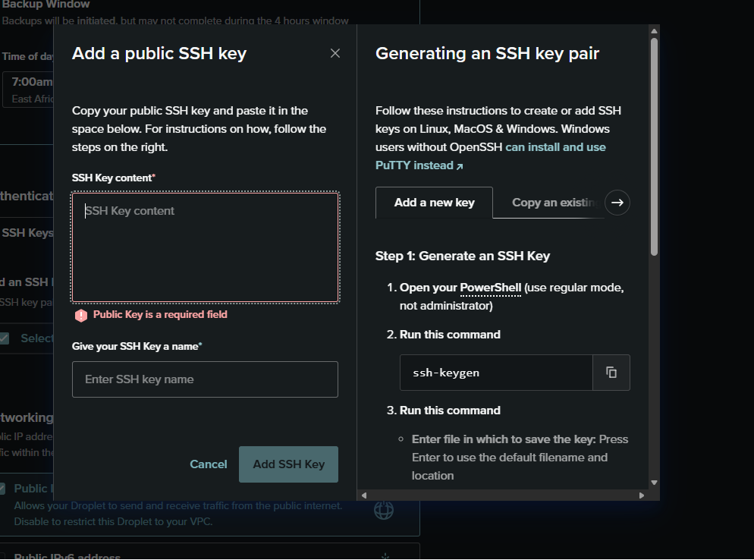The height and width of the screenshot is (560, 754).
Task: Open the PuTTY external link arrow icon
Action: [460, 166]
